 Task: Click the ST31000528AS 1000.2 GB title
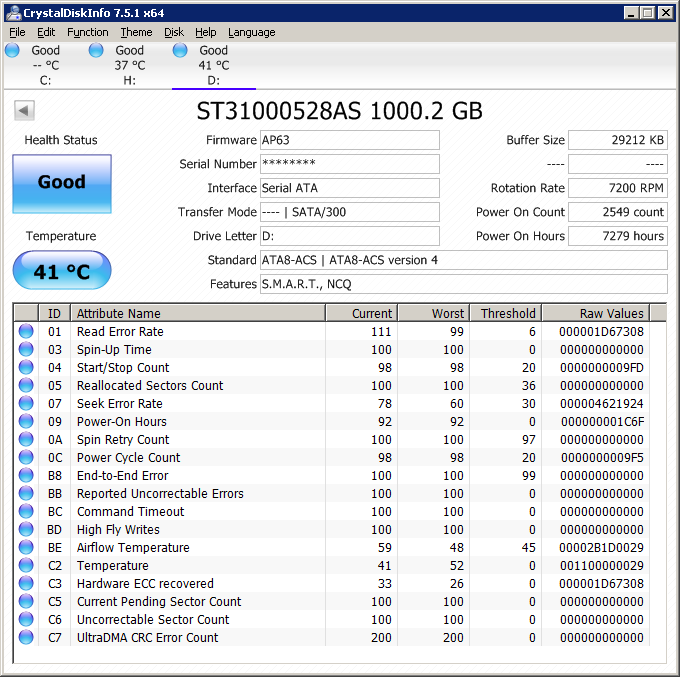coord(340,111)
